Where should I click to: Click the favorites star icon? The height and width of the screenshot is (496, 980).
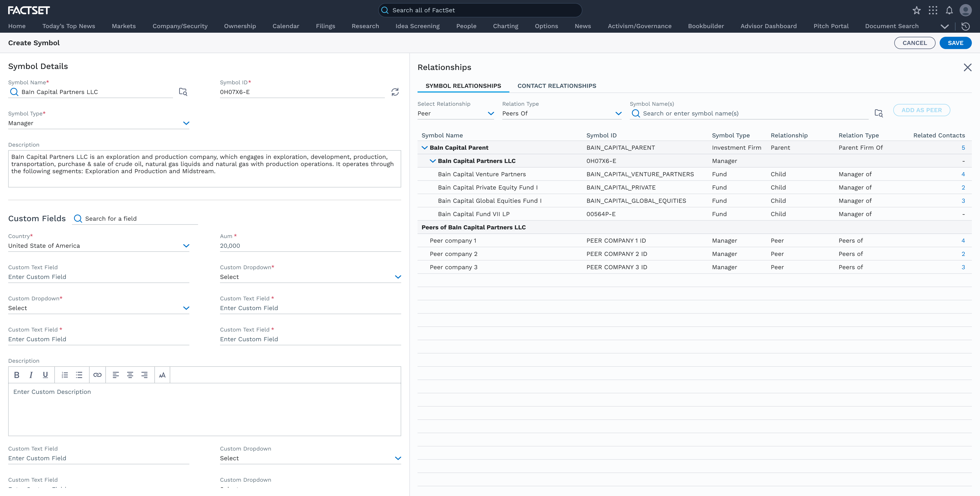coord(916,10)
